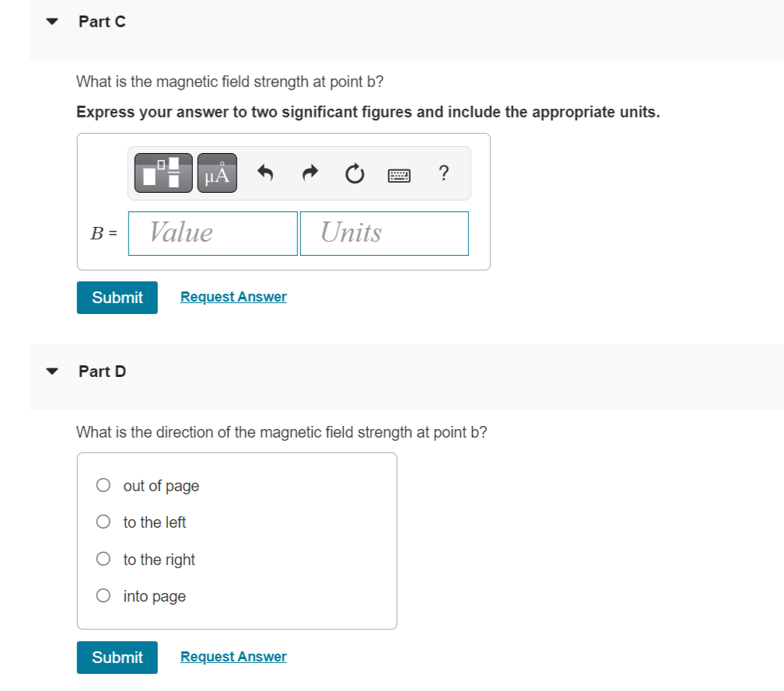Screen dimensions: 784x691
Task: Select the 'to the left' option
Action: tap(103, 522)
